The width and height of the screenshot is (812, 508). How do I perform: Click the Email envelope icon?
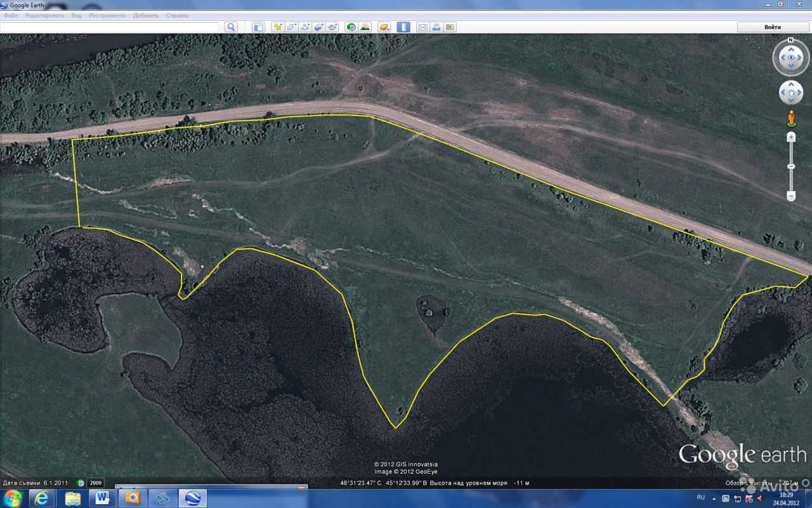point(422,27)
